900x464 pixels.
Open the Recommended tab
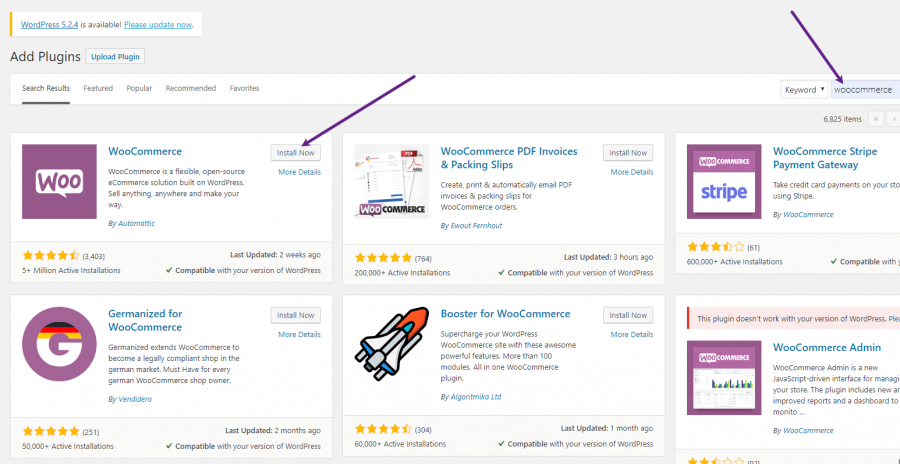191,88
